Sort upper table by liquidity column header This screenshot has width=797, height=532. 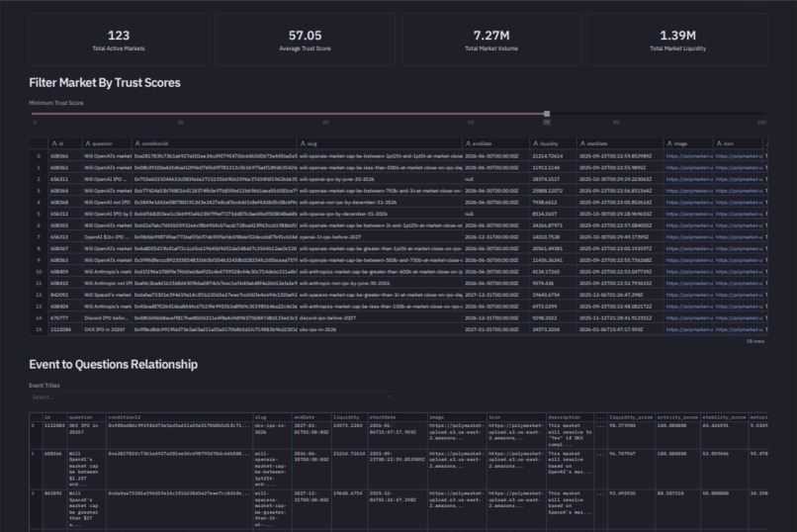tap(553, 143)
